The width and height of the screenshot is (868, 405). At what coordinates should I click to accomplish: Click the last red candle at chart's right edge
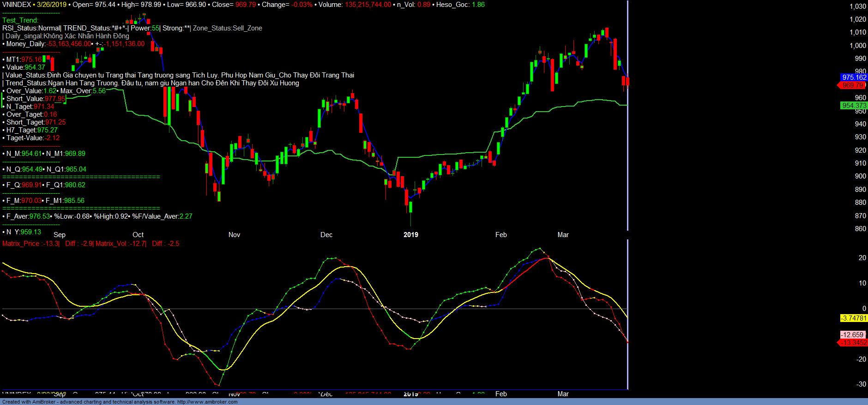coord(625,82)
